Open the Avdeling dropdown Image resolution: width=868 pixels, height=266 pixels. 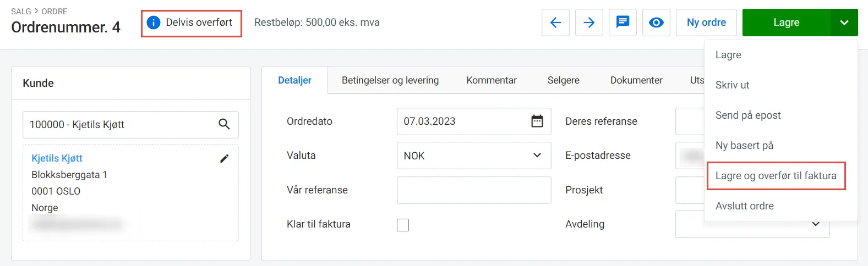click(752, 224)
